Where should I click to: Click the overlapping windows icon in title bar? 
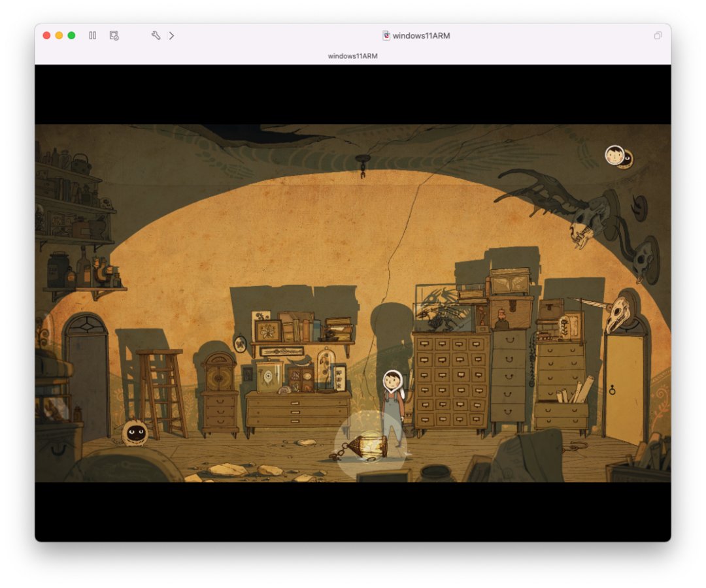tap(658, 35)
